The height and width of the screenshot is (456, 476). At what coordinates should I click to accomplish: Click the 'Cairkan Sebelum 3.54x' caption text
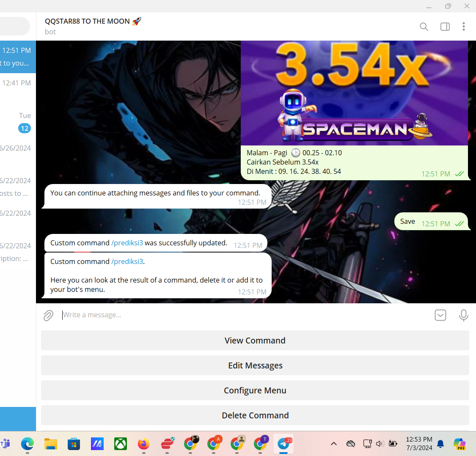(283, 162)
